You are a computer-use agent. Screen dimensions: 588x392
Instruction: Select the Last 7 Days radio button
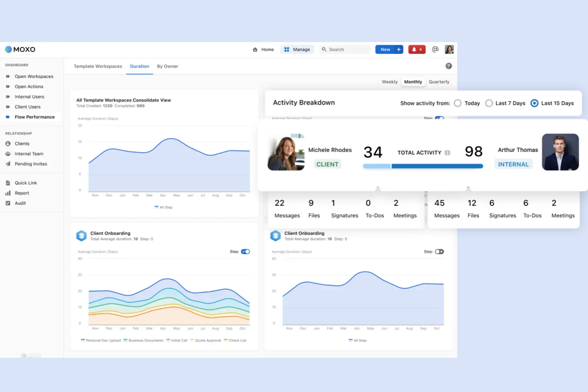[489, 103]
